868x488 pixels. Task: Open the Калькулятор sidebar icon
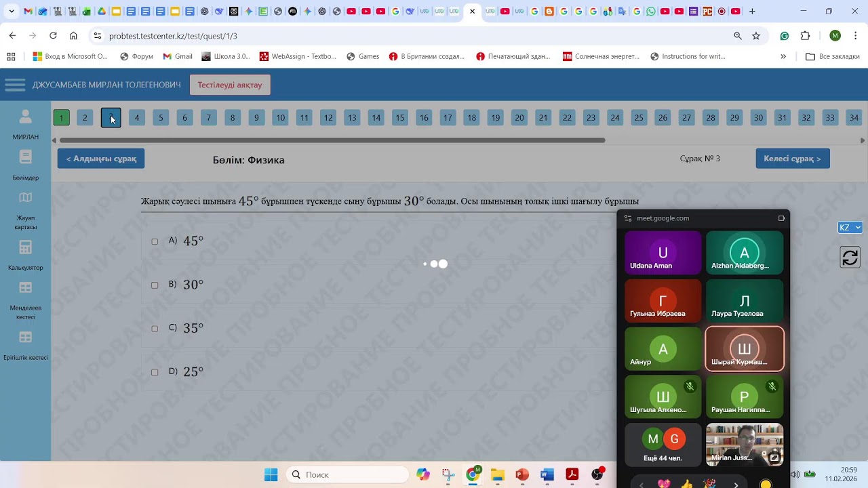point(25,247)
